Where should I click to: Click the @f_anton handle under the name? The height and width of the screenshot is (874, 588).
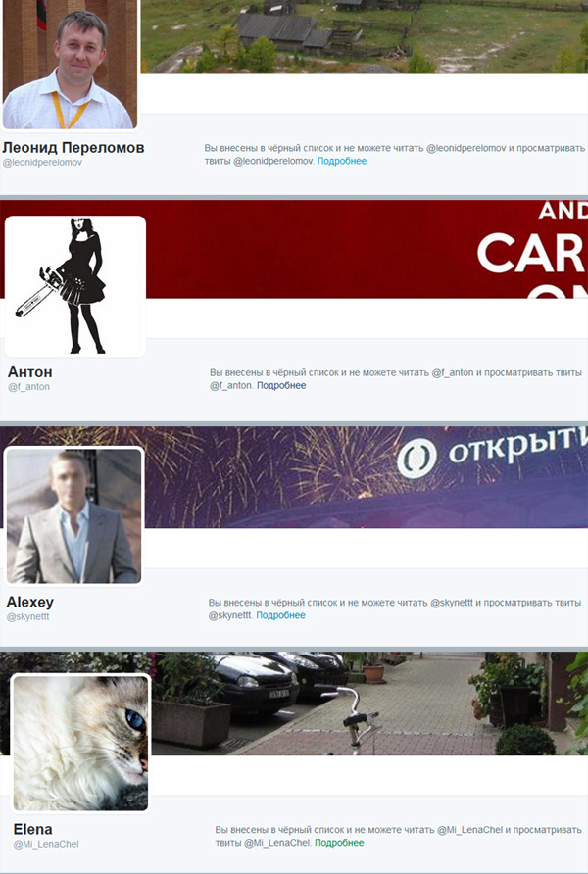tap(28, 387)
